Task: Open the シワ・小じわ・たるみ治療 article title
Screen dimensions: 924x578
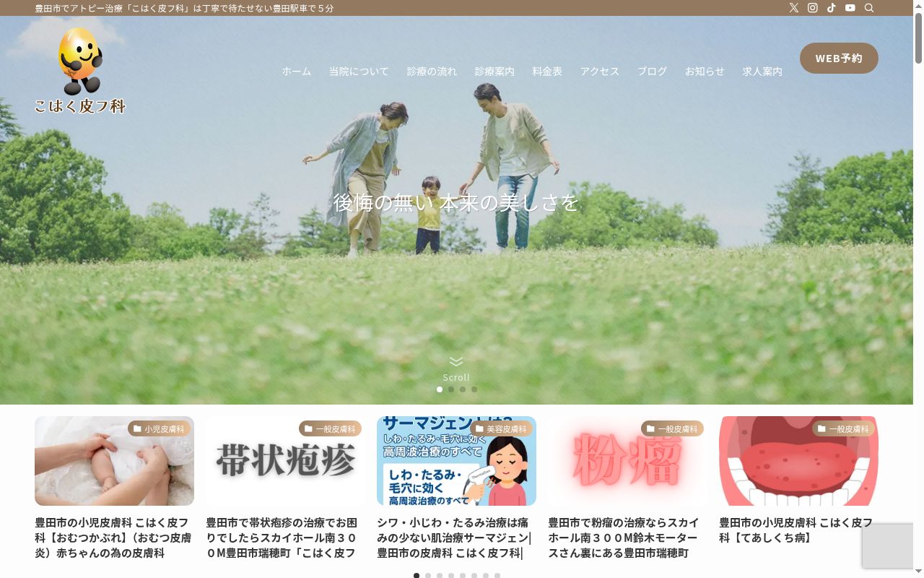Action: pos(456,538)
